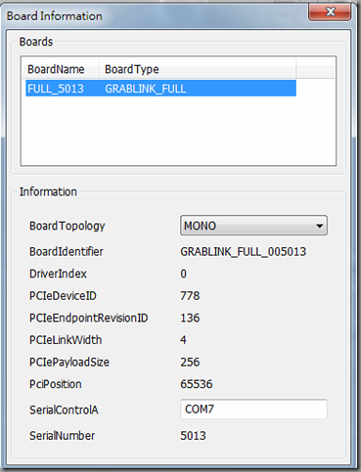Click the BoardIdentifier label

coord(66,252)
